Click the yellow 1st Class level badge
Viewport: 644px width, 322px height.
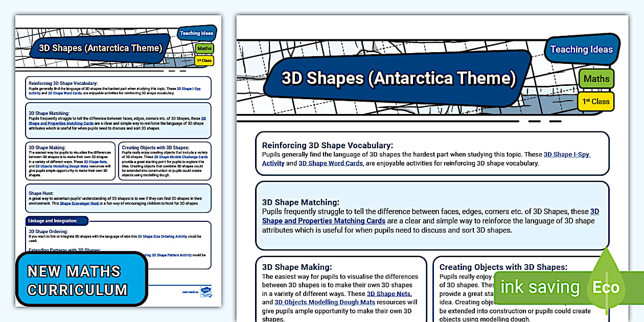pyautogui.click(x=596, y=101)
